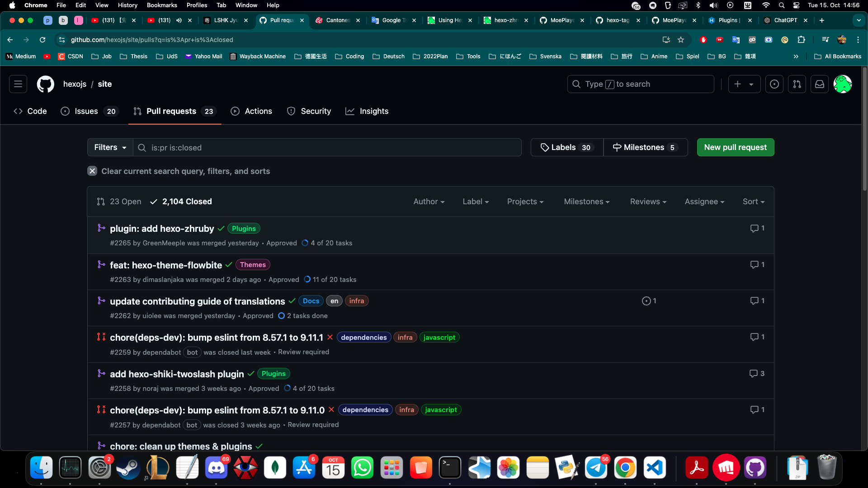The width and height of the screenshot is (868, 488).
Task: Show 23 Open pull requests
Action: click(119, 202)
